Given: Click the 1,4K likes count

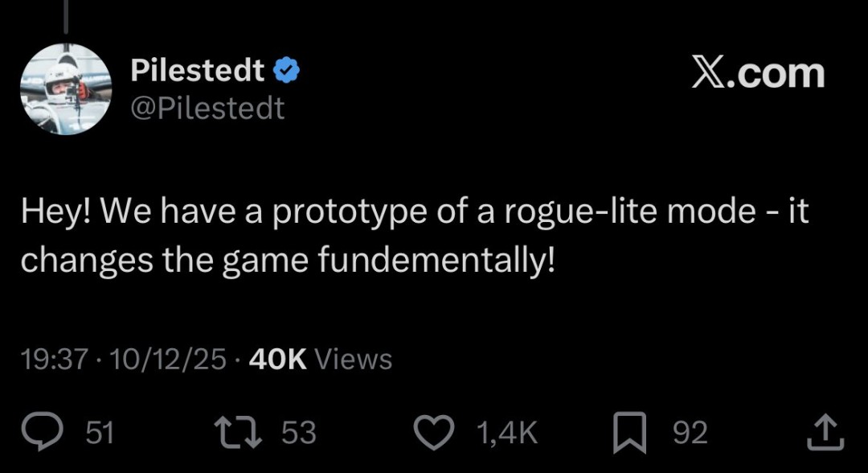Looking at the screenshot, I should click(507, 434).
